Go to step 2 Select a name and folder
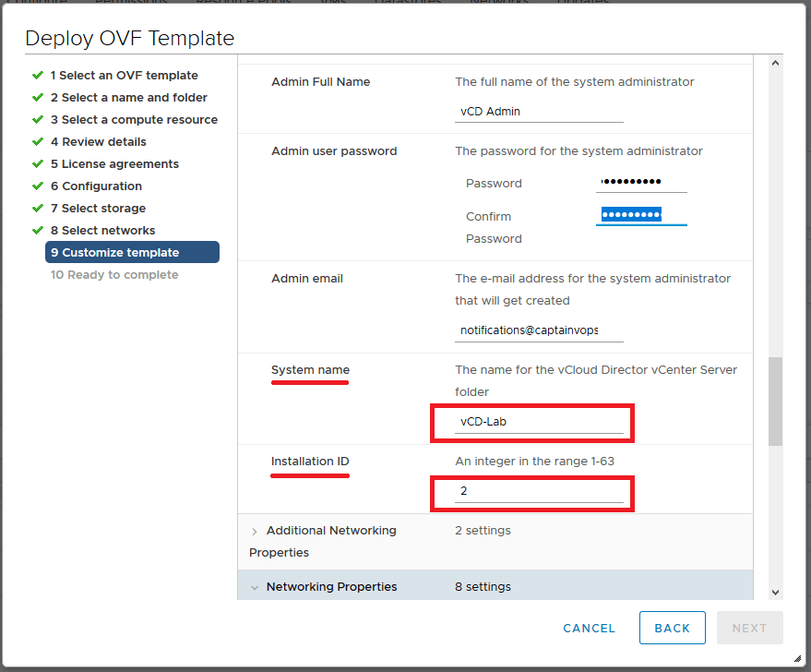811x672 pixels. pos(128,98)
